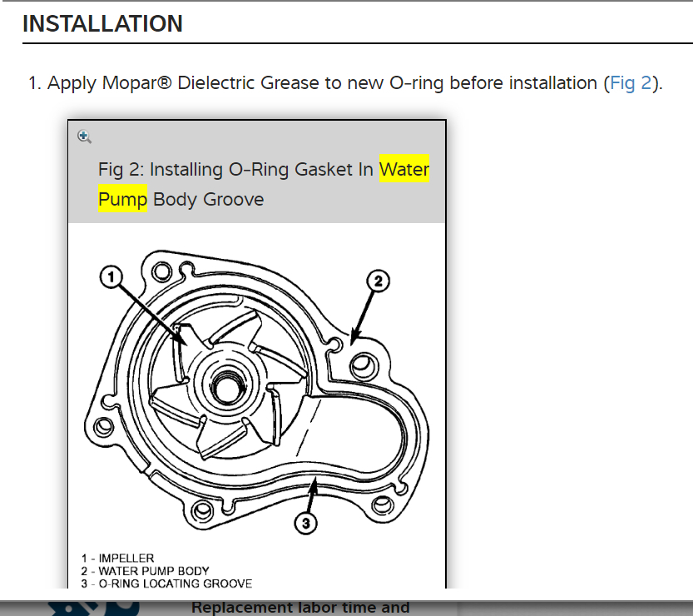This screenshot has height=616, width=693.
Task: Open the Fig 2 hyperlink
Action: [x=630, y=82]
